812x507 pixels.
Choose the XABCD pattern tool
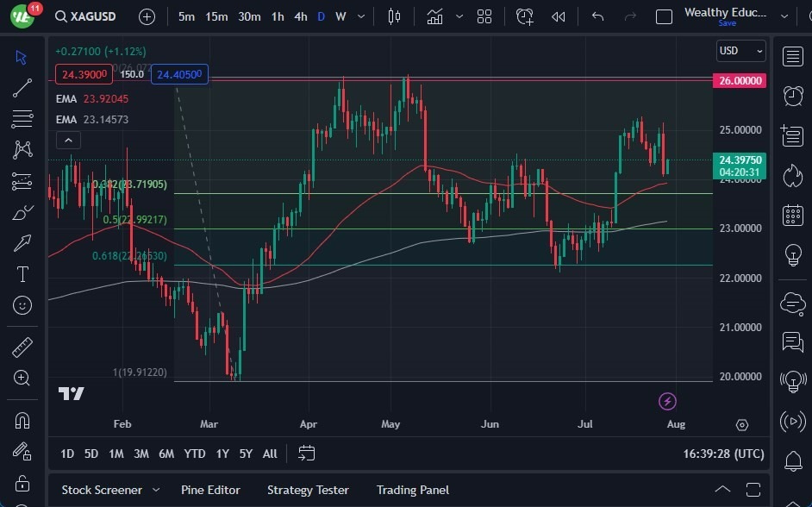click(22, 150)
